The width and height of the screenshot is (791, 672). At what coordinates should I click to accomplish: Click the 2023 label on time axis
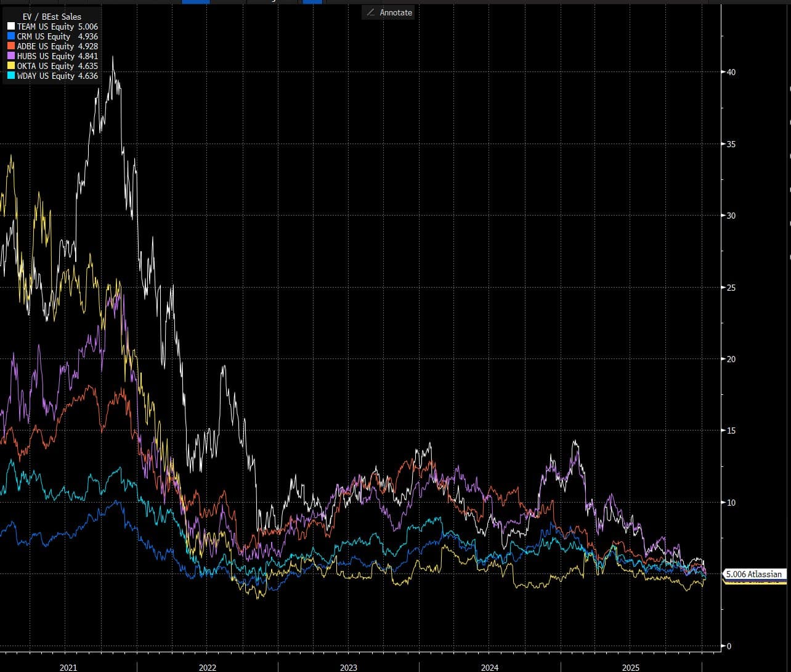coord(348,668)
